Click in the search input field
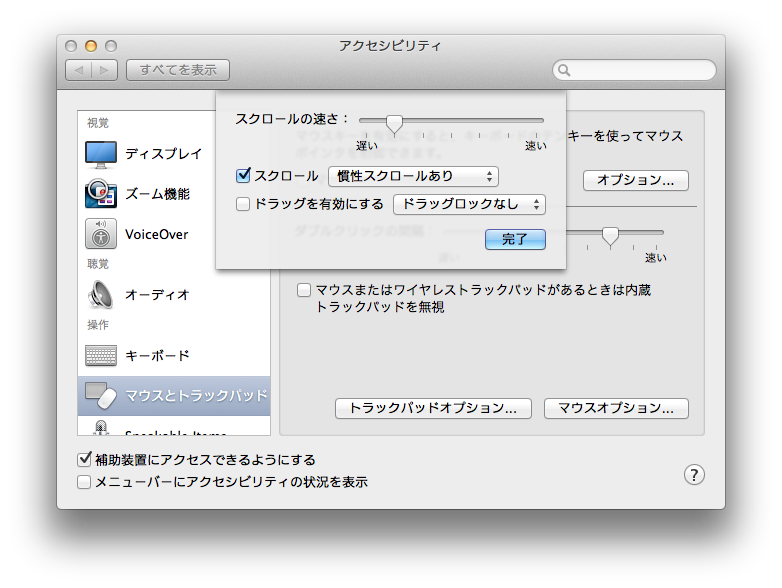This screenshot has height=588, width=782. click(x=634, y=70)
